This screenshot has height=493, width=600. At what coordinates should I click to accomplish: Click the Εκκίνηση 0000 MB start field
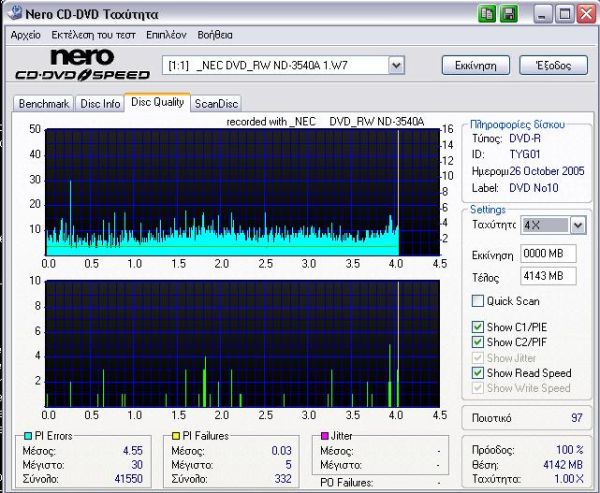click(x=548, y=253)
